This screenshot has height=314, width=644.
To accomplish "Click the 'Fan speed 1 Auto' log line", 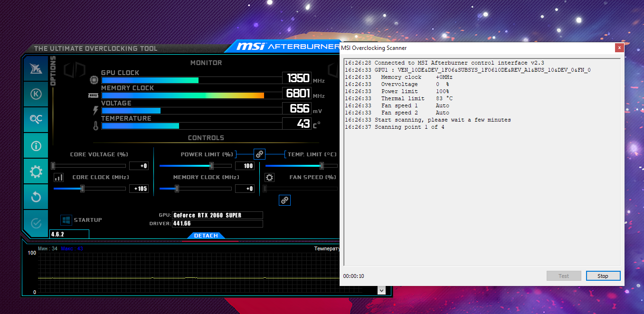I will click(397, 106).
